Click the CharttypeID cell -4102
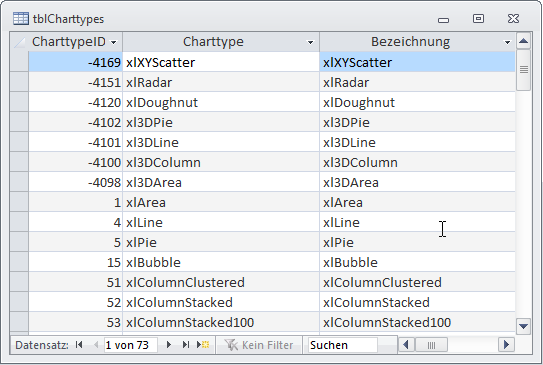Image resolution: width=543 pixels, height=365 pixels. pyautogui.click(x=75, y=122)
